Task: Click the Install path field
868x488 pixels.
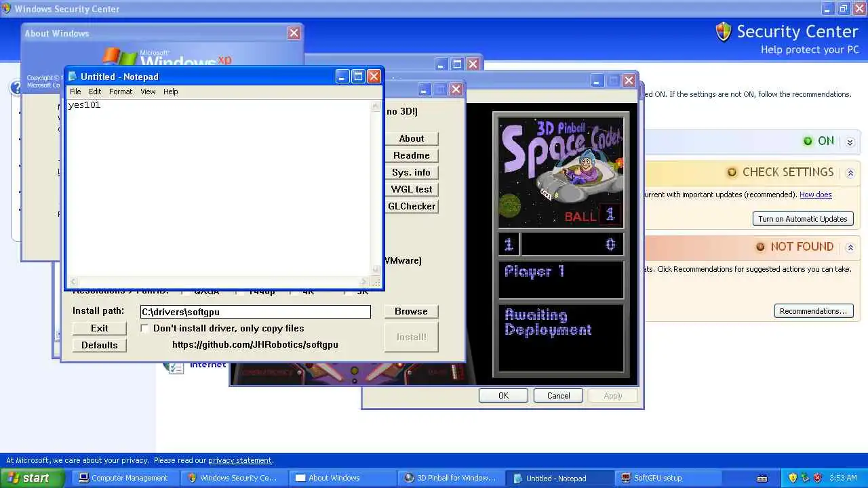Action: click(x=256, y=312)
